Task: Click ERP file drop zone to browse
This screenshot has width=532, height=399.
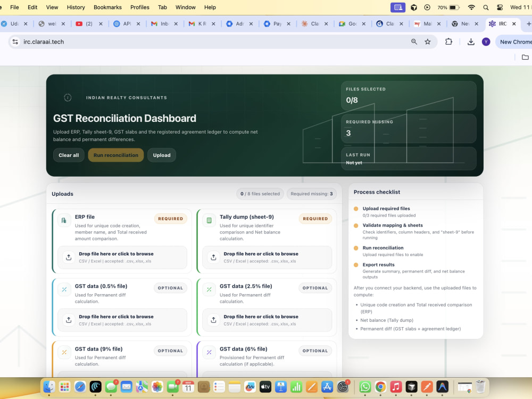Action: 122,257
